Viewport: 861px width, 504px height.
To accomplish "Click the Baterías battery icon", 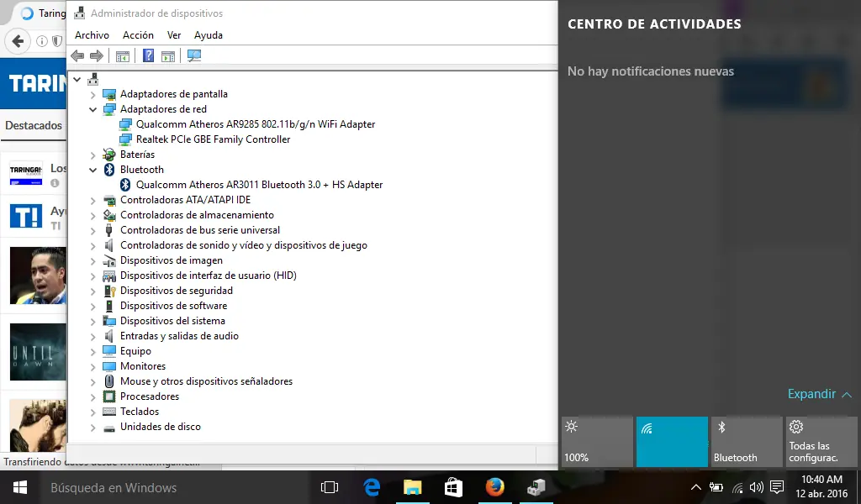I will [109, 155].
